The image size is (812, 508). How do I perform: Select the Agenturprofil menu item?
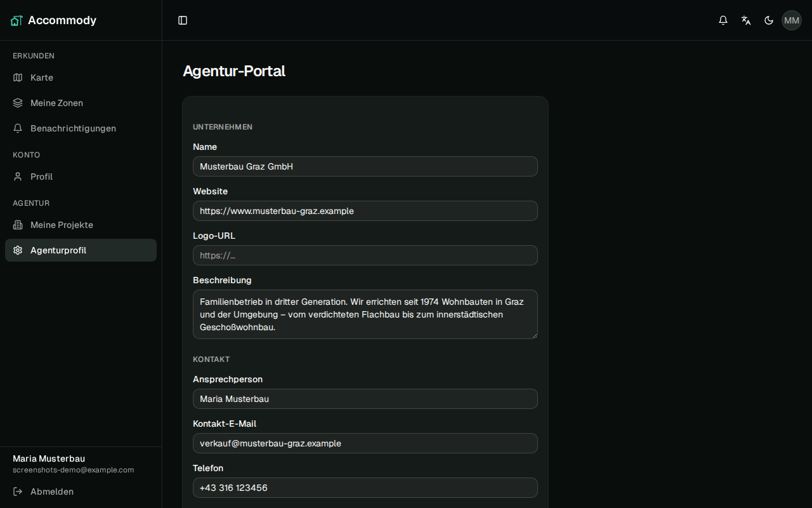[81, 250]
